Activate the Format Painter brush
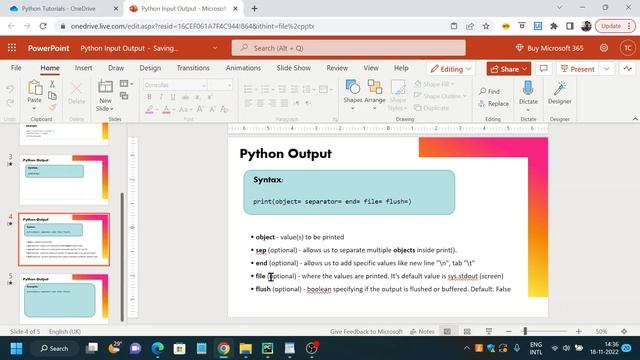The width and height of the screenshot is (640, 360). (x=52, y=107)
